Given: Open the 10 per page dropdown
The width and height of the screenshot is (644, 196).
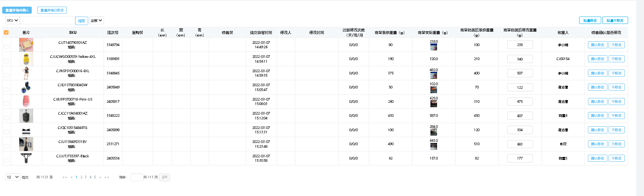Looking at the screenshot, I should click(13, 177).
